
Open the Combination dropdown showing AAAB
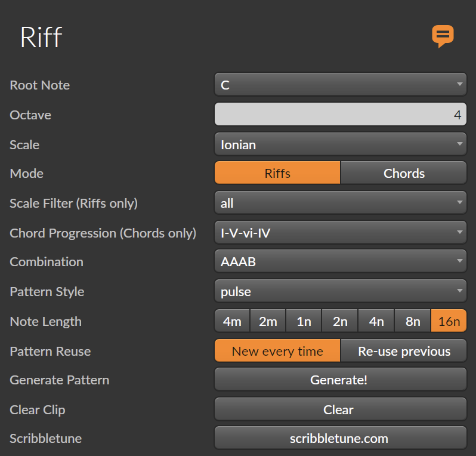tap(341, 261)
